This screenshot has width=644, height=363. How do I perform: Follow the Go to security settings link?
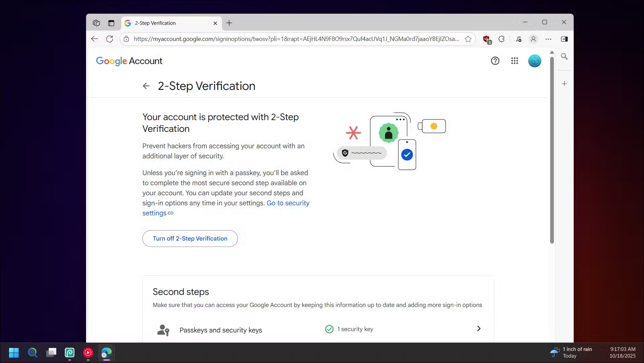[x=287, y=203]
